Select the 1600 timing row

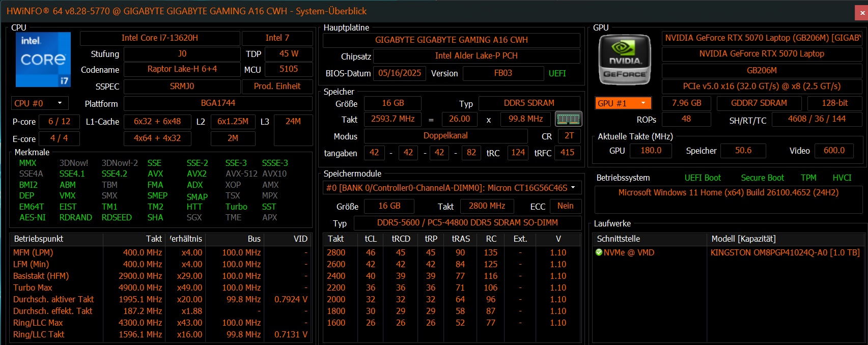pos(452,323)
